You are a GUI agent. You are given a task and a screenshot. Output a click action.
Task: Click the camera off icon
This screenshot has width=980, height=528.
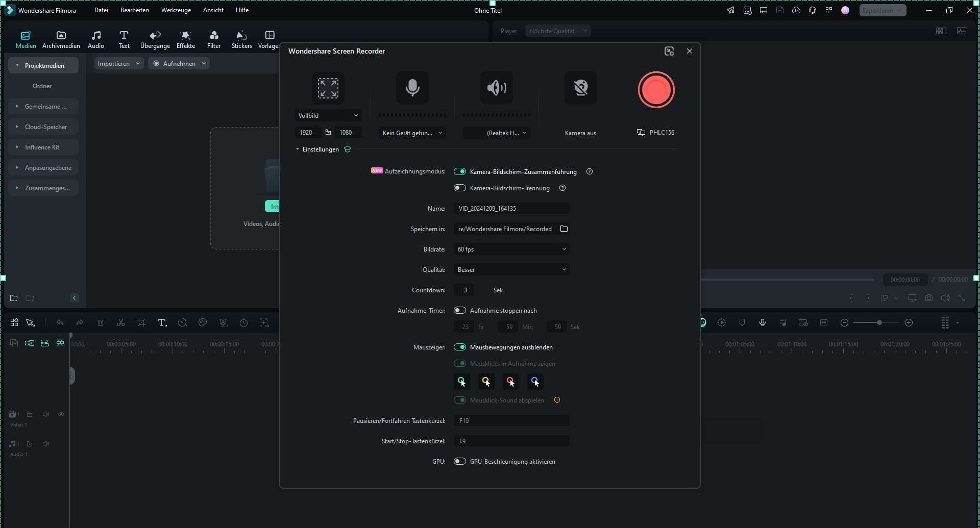[x=580, y=88]
